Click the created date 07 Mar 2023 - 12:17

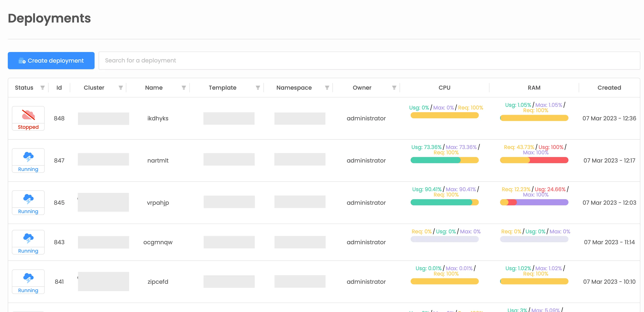[x=609, y=161]
